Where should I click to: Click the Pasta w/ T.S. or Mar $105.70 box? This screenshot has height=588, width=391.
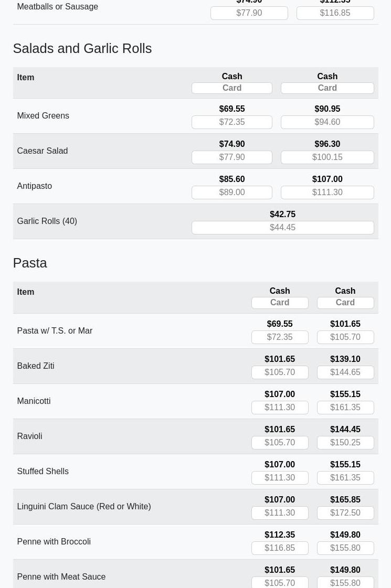(x=345, y=337)
